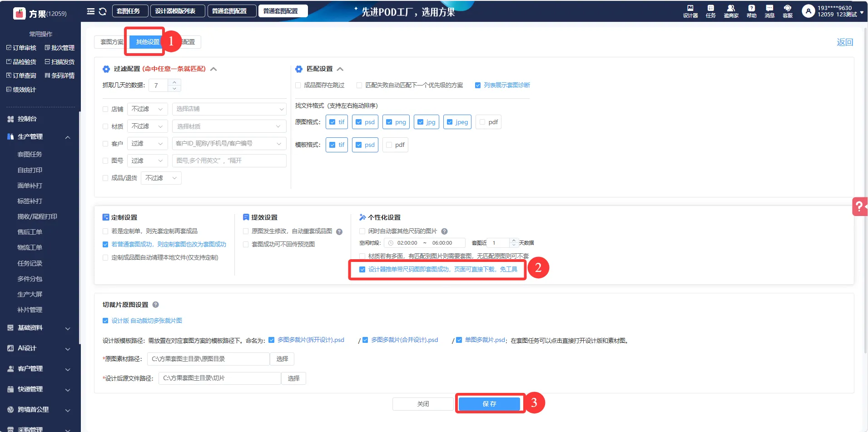The image size is (868, 432).
Task: Open the 客户 filter mode dropdown
Action: point(148,144)
